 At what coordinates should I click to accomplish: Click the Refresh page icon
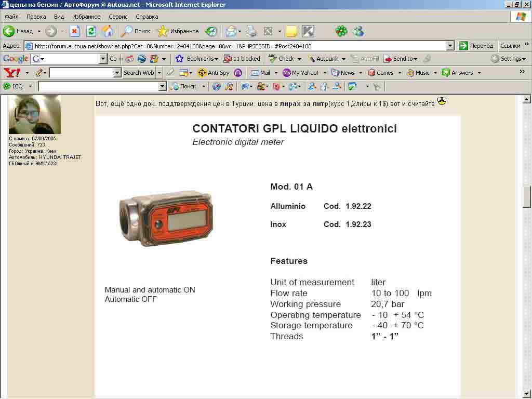(x=91, y=31)
